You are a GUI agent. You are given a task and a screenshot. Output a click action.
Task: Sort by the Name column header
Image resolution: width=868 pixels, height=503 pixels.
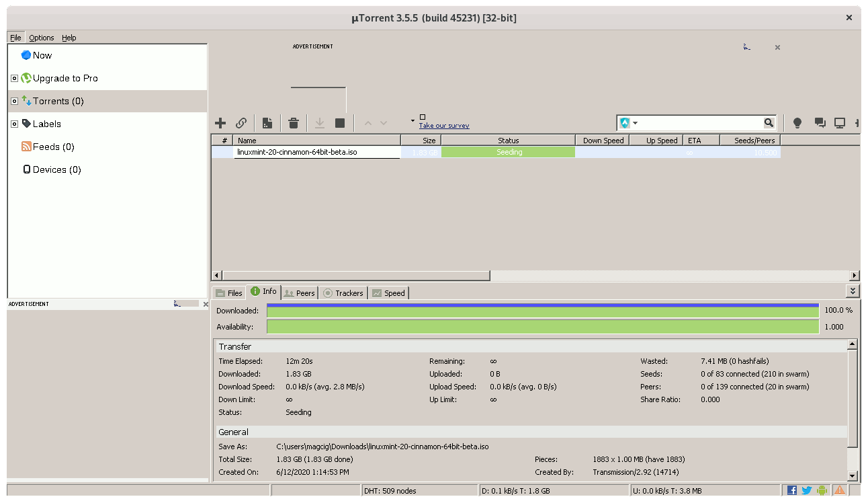[x=317, y=141]
